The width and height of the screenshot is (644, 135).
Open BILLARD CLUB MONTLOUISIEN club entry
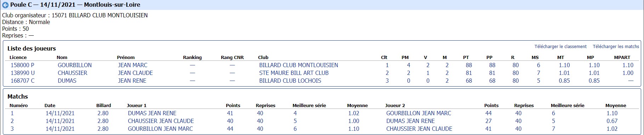298,65
